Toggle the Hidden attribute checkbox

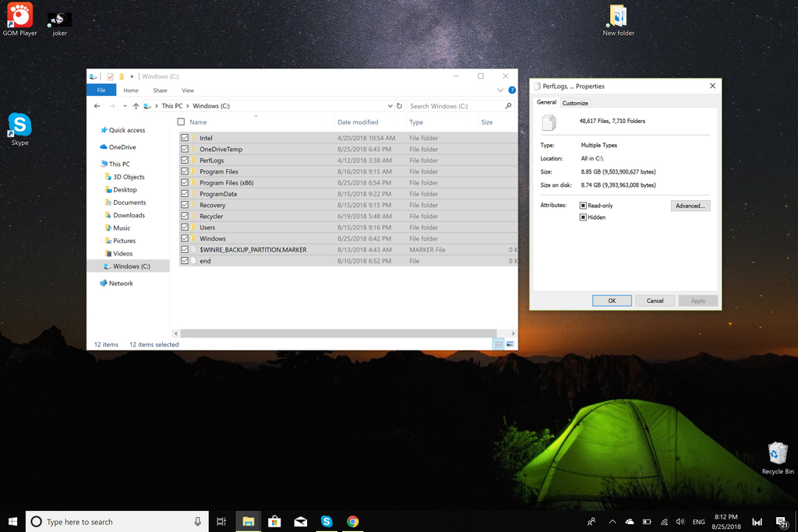pyautogui.click(x=583, y=217)
